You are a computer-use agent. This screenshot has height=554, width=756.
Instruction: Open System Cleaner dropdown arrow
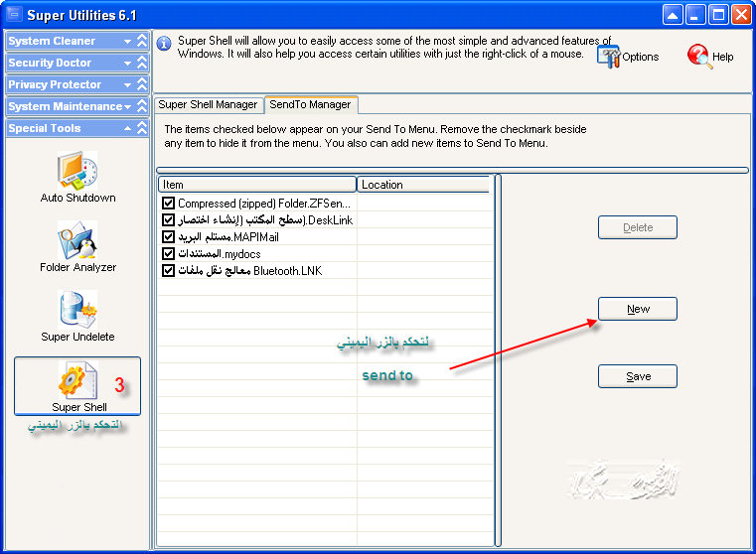128,42
